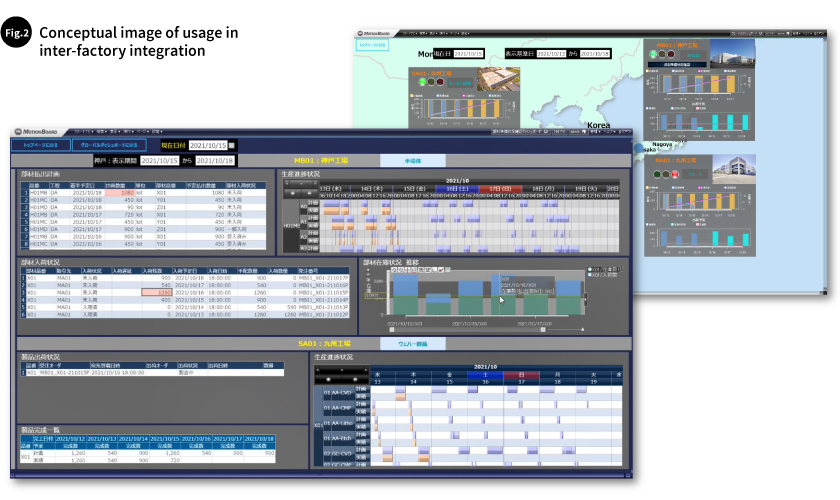840x500 pixels.
Task: Click ログアウト in the front window
Action: pos(625,131)
